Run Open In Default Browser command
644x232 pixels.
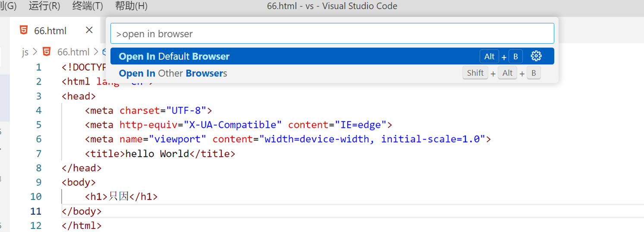(332, 56)
